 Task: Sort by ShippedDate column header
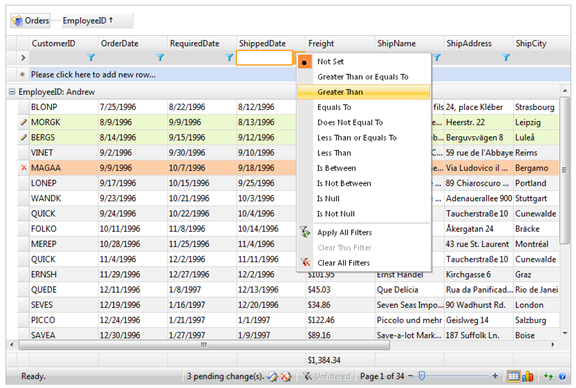point(271,43)
